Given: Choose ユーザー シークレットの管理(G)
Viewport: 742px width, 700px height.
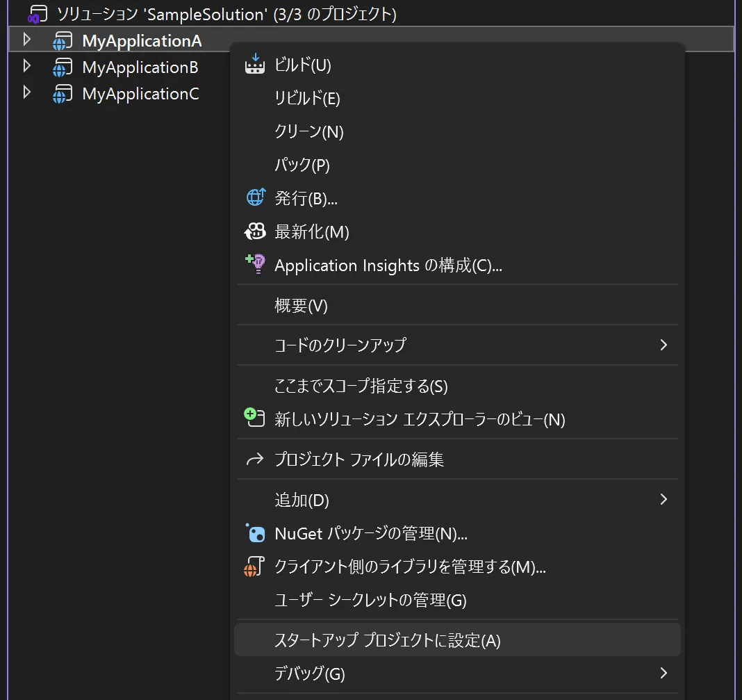Looking at the screenshot, I should (457, 600).
